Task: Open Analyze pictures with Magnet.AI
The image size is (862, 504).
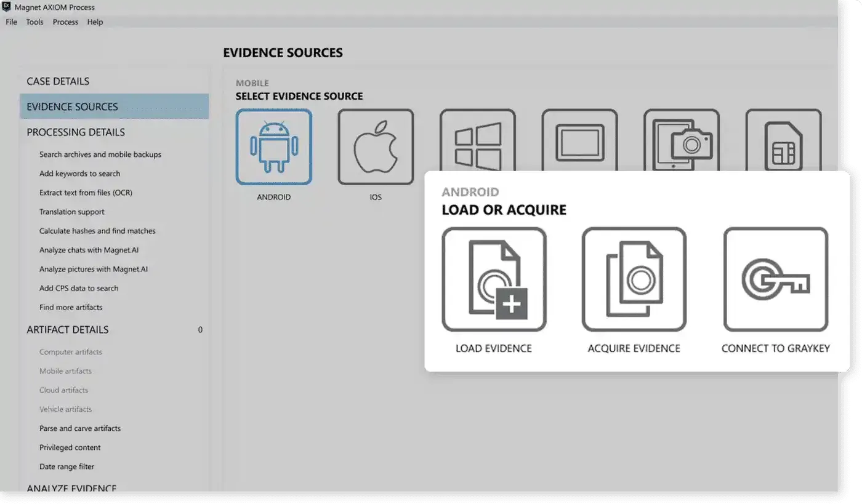Action: pyautogui.click(x=94, y=269)
